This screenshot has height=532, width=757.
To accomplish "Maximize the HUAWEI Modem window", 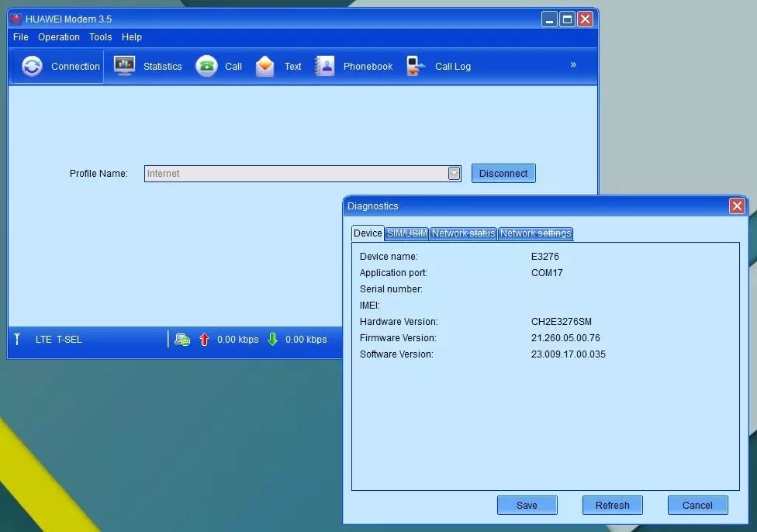I will pyautogui.click(x=567, y=19).
